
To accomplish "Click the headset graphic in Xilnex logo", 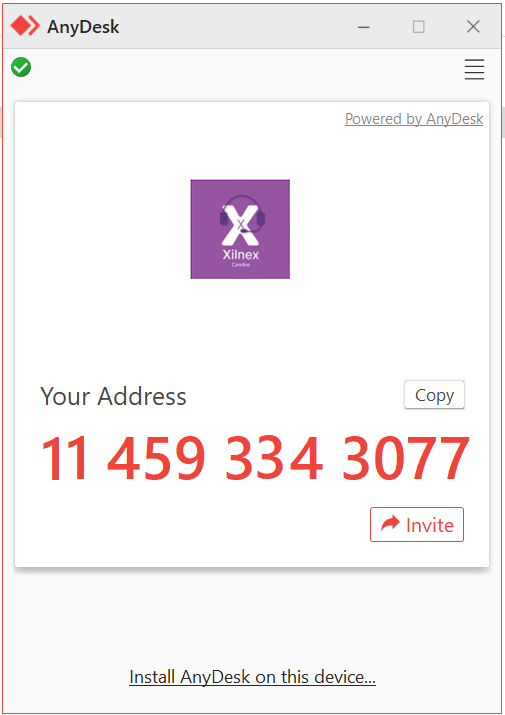I will tap(242, 214).
